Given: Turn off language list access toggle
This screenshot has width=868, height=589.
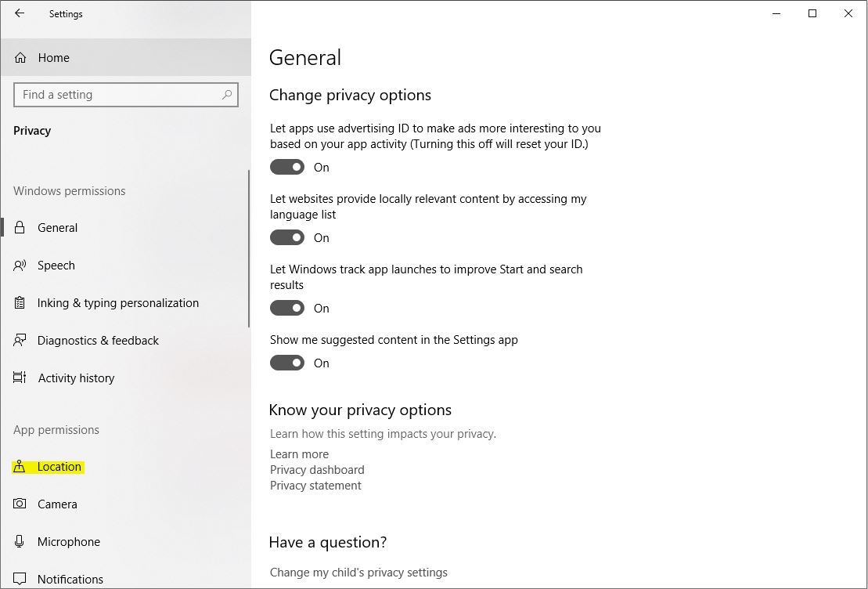Looking at the screenshot, I should tap(287, 237).
